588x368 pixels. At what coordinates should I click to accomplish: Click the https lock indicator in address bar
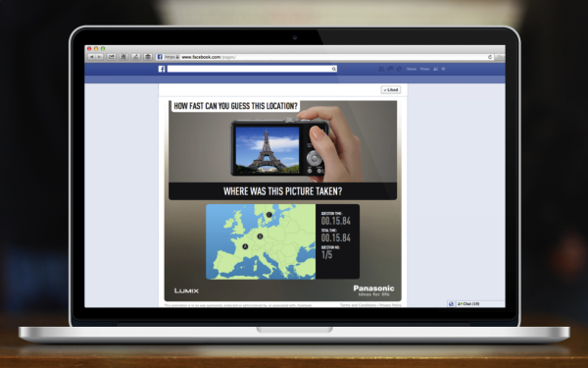tap(172, 57)
